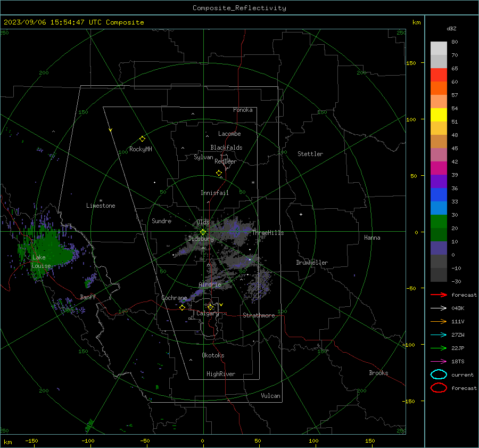Click the dBZ legend heading

click(x=451, y=28)
